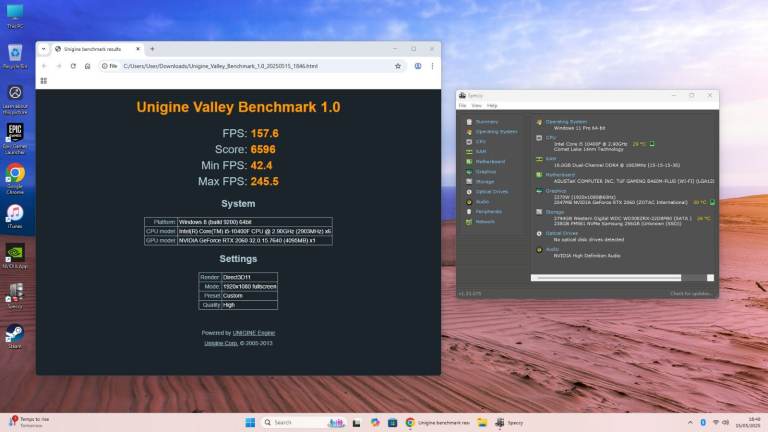
Task: Follow the Unigine Corp. link
Action: pos(221,343)
